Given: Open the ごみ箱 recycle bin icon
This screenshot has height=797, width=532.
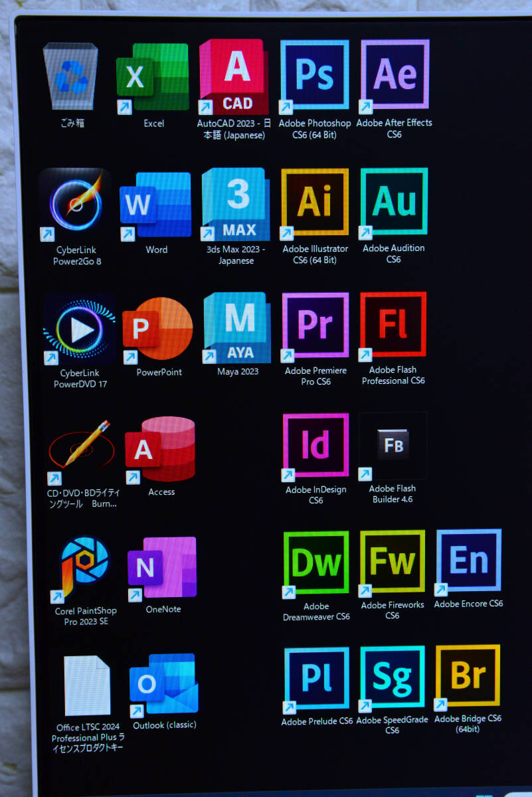Looking at the screenshot, I should tap(70, 76).
